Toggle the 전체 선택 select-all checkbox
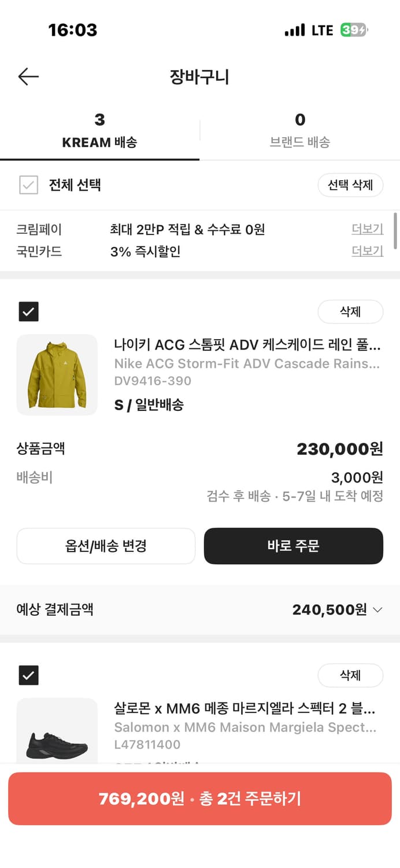The image size is (400, 868). point(28,185)
